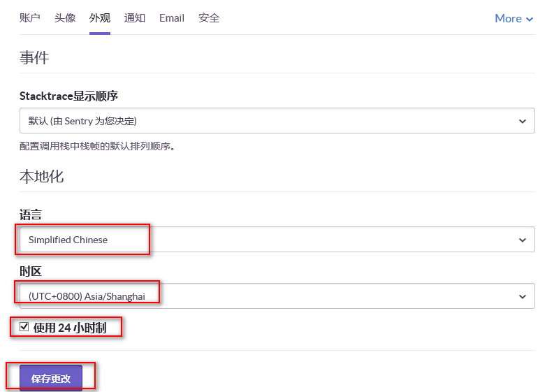Click the 本地化 section heading
Image resolution: width=547 pixels, height=392 pixels.
tap(41, 176)
